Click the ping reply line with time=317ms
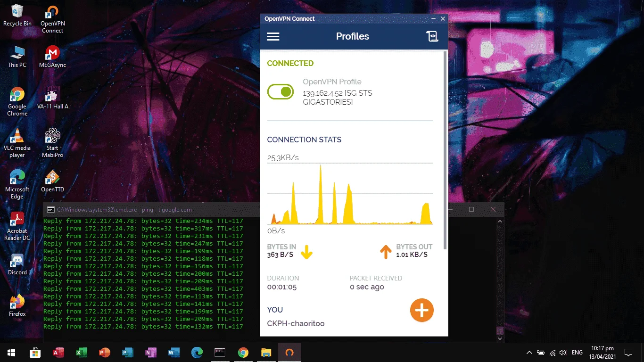Screen dimensions: 644x362 tap(143, 229)
